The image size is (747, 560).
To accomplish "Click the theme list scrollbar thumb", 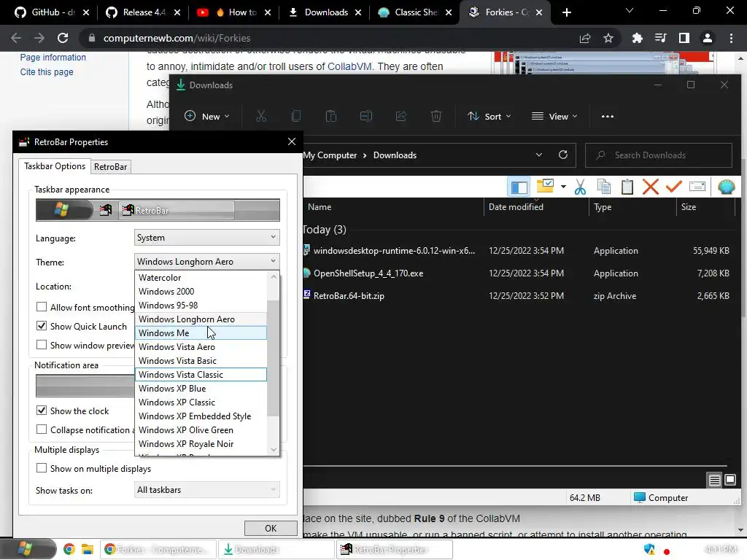I will coord(274,357).
